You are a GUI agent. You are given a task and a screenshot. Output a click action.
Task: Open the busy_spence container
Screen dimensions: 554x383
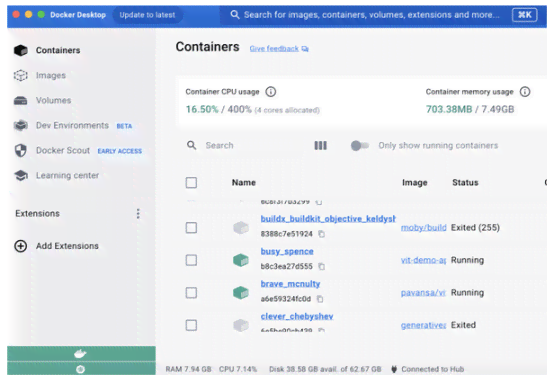click(x=287, y=252)
